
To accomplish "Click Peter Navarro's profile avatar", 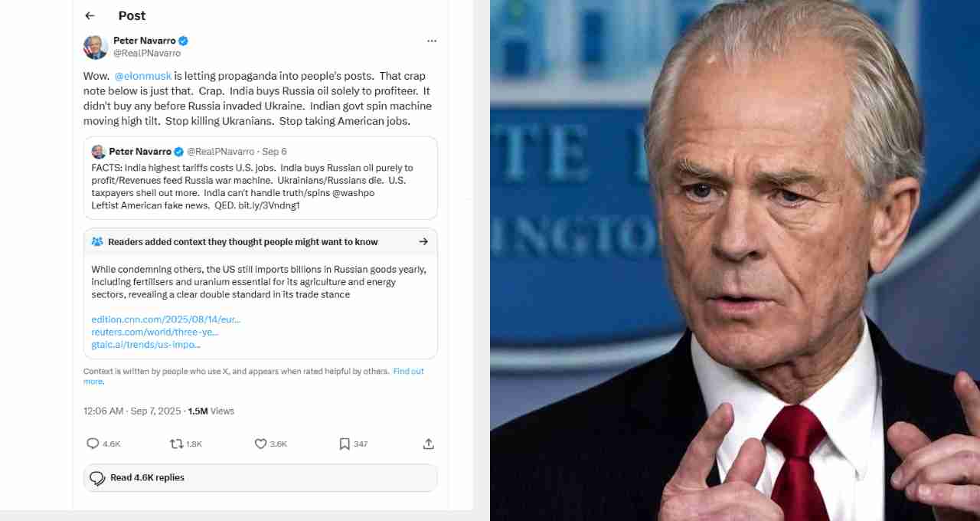I will [x=96, y=47].
